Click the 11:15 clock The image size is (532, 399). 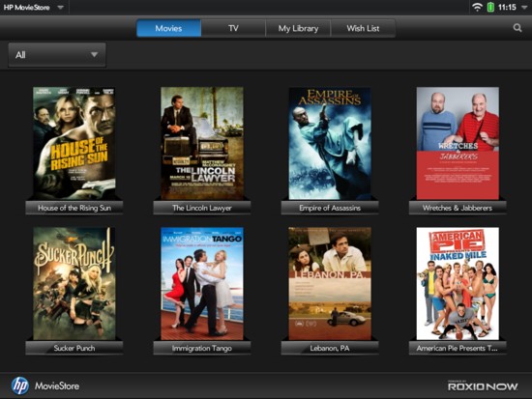[507, 7]
